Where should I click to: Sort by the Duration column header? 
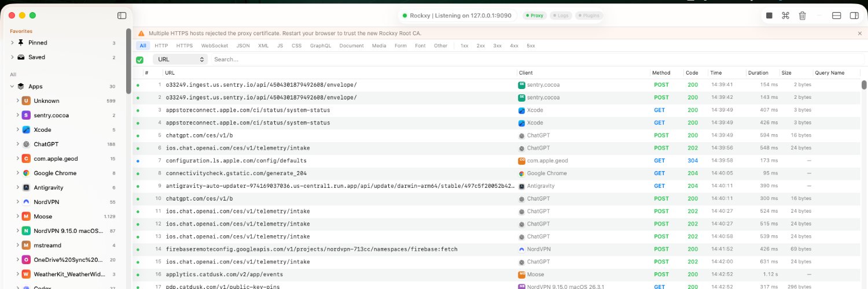758,73
